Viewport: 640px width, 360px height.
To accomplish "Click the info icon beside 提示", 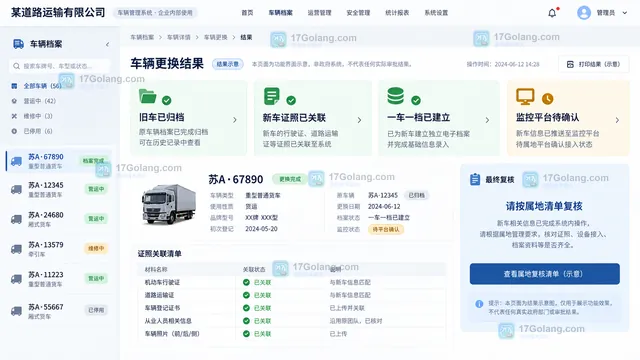I will (479, 304).
